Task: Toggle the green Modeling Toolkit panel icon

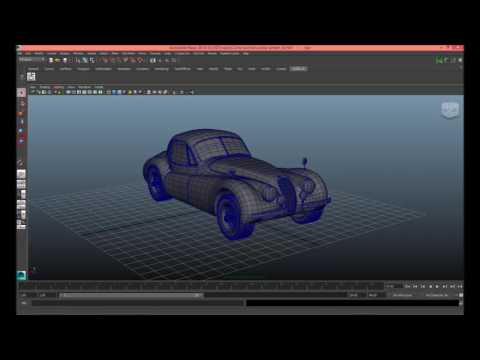Action: tap(439, 60)
